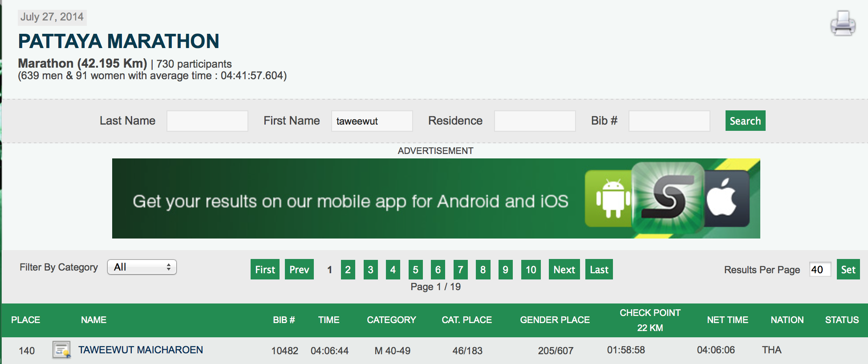868x364 pixels.
Task: Jump to the Last results page
Action: (x=599, y=269)
